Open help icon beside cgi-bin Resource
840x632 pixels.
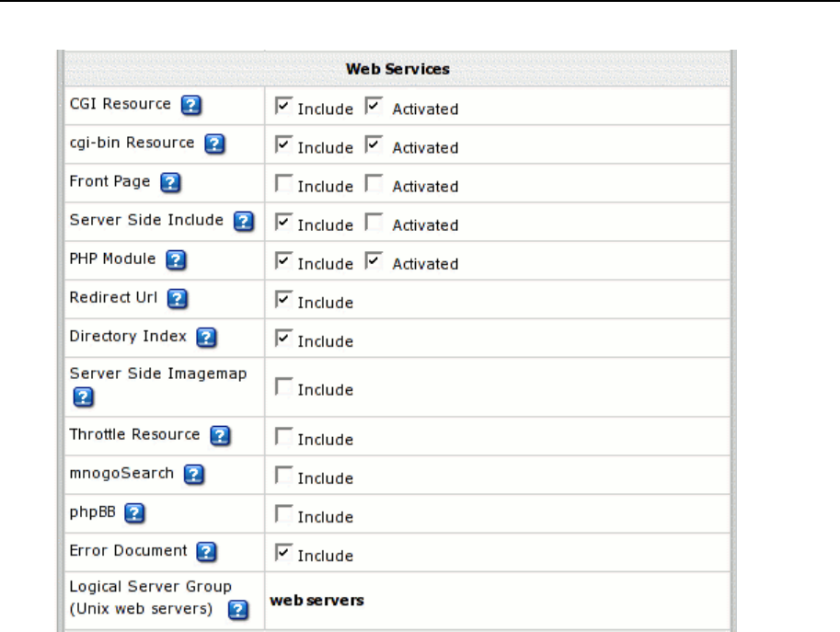[214, 144]
